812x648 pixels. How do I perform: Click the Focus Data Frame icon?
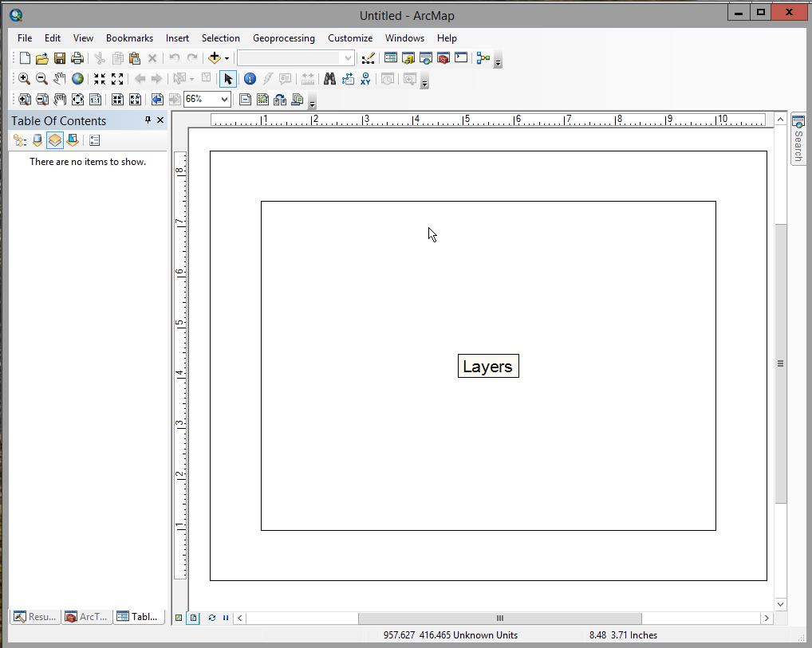[x=262, y=100]
